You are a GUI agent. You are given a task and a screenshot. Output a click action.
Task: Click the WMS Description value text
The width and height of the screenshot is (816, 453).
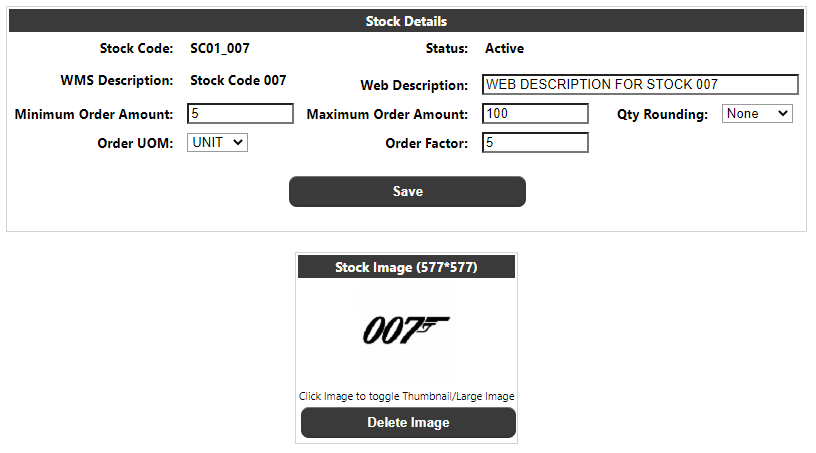click(238, 80)
